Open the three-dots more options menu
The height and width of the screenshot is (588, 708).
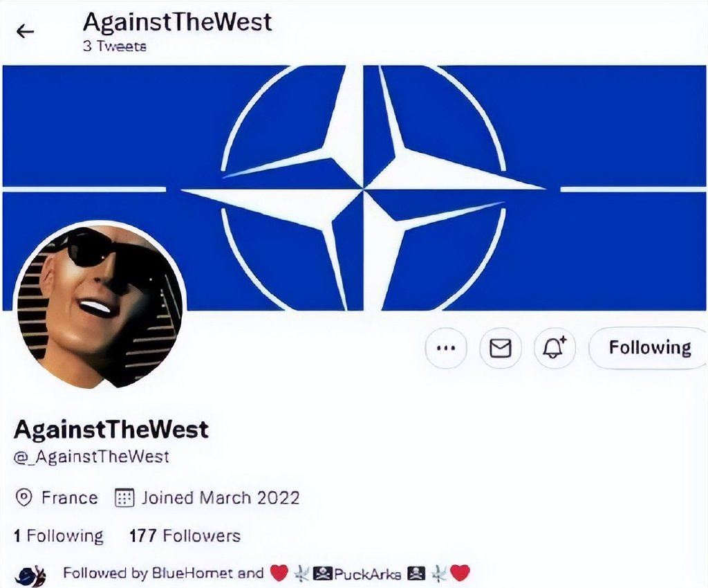click(446, 348)
